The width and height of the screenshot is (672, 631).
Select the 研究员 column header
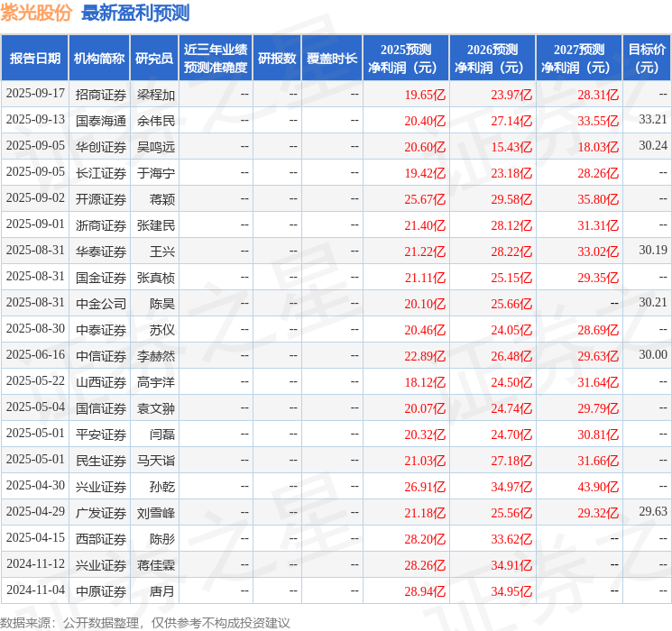[x=154, y=59]
